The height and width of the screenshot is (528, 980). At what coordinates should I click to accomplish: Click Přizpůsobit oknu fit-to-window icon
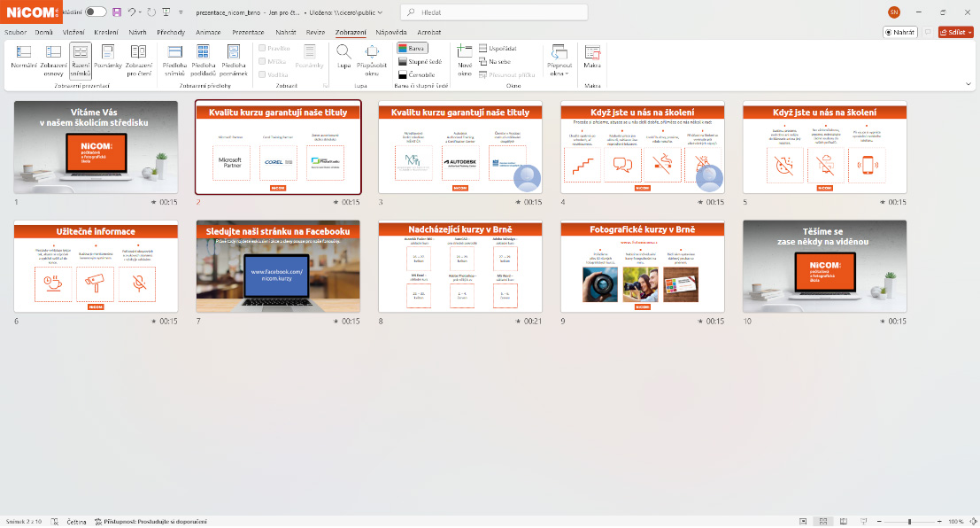(x=372, y=58)
